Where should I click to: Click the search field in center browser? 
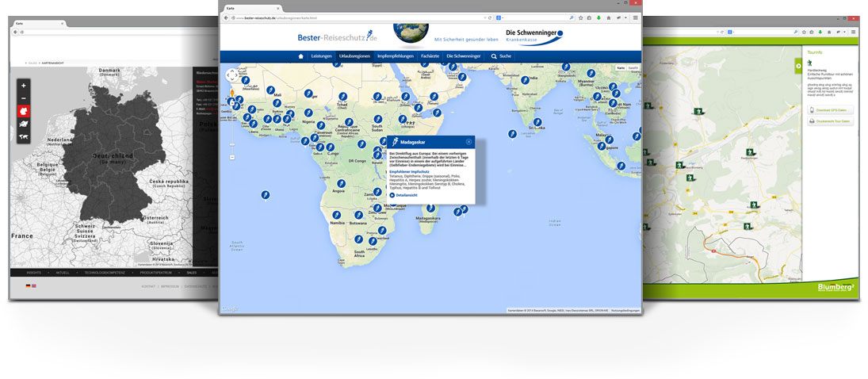[535, 17]
